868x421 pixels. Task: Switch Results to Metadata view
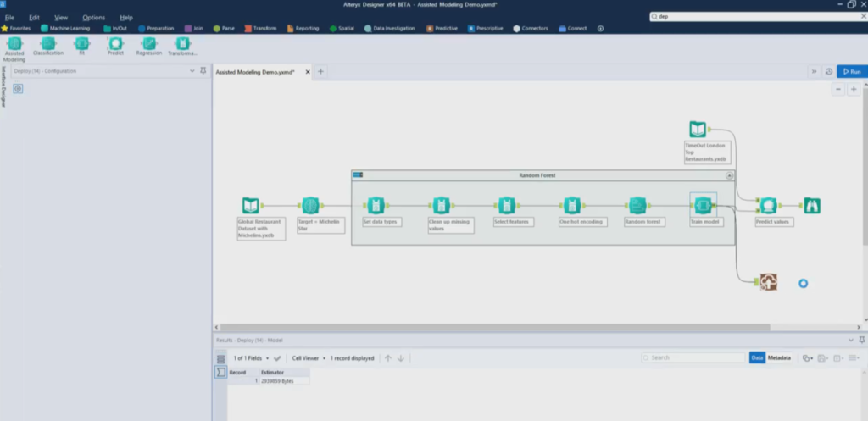(x=779, y=358)
